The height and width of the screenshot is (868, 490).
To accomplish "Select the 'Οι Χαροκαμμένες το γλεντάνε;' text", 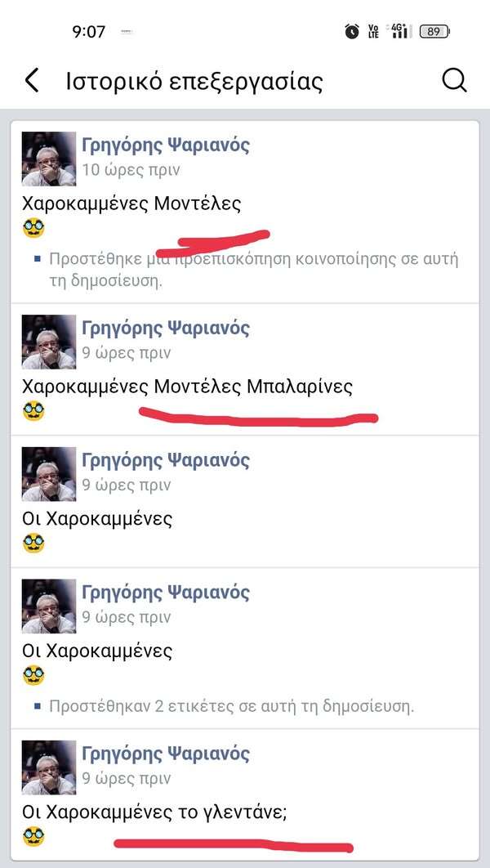I will 155,812.
